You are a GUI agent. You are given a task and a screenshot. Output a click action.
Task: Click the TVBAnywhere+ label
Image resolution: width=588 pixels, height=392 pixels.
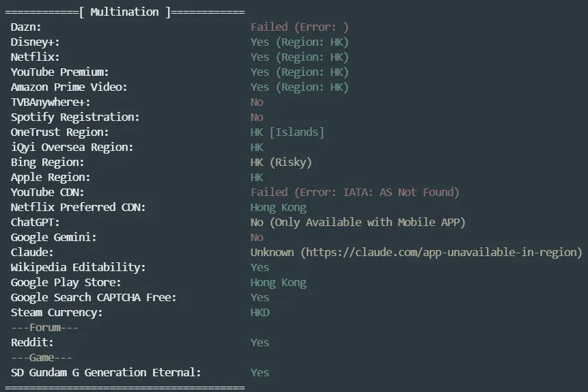[x=51, y=102]
